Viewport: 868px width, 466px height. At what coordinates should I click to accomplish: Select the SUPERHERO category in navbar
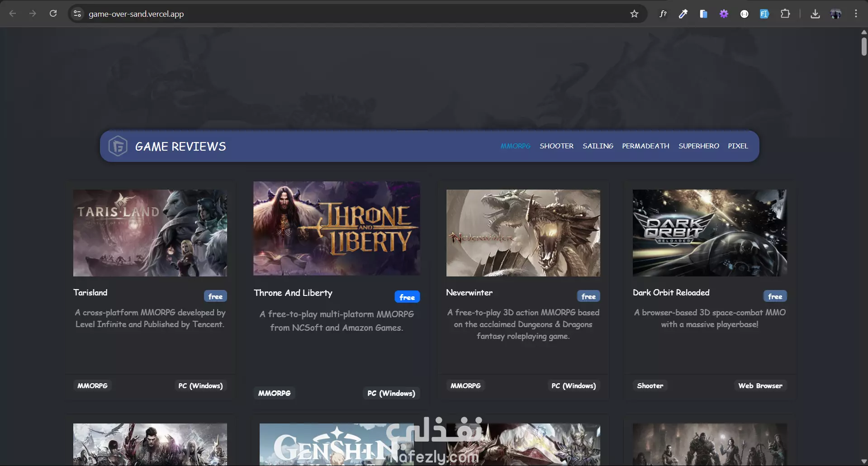point(698,146)
